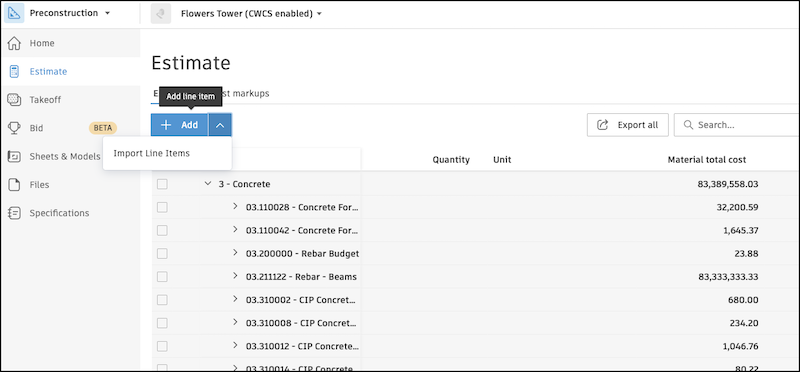
Task: Click the Specifications icon in sidebar
Action: pos(14,213)
